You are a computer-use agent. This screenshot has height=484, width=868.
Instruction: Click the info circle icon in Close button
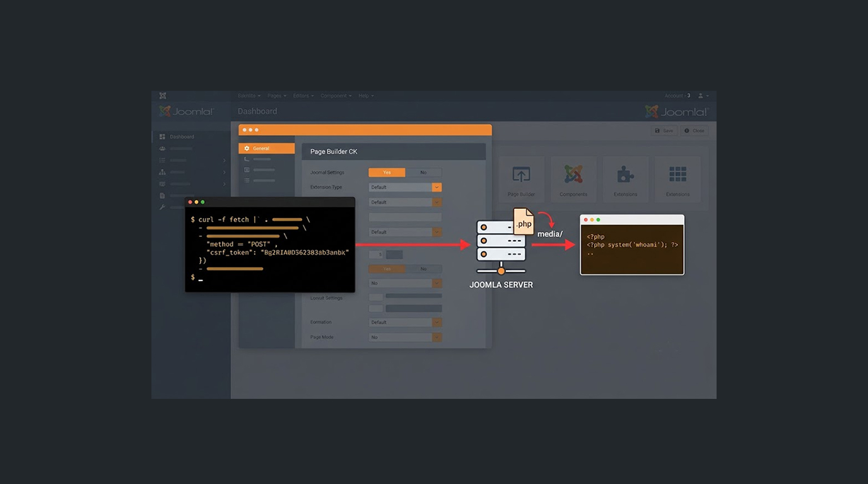pyautogui.click(x=687, y=131)
